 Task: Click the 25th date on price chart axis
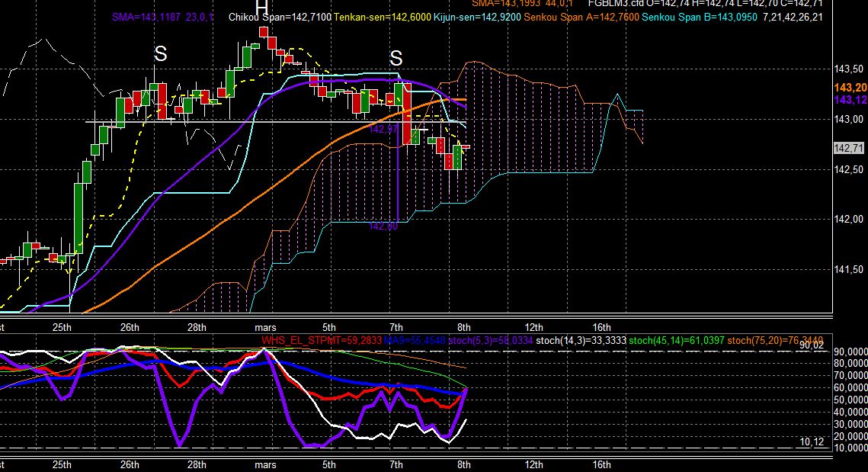(62, 327)
